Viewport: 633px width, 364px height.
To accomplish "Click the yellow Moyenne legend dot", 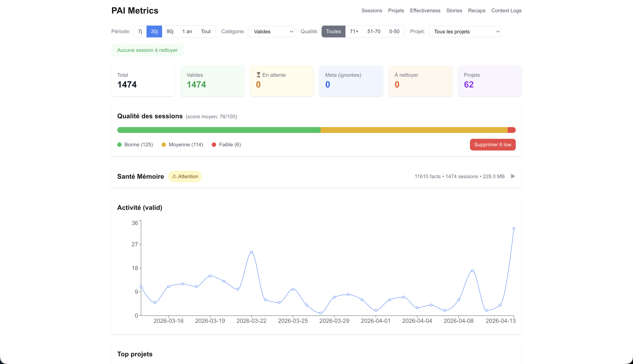I will tap(164, 144).
